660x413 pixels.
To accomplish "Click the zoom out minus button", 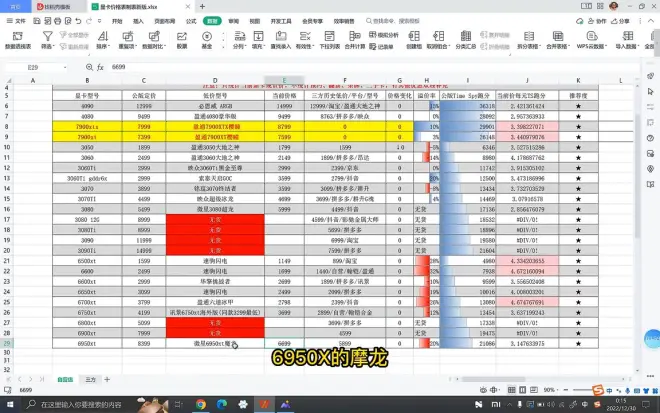I will 566,390.
